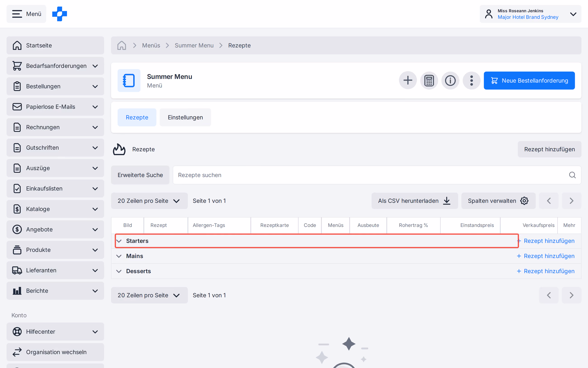Open top 20 Zeilen pro Seite dropdown
The width and height of the screenshot is (588, 368).
(149, 201)
